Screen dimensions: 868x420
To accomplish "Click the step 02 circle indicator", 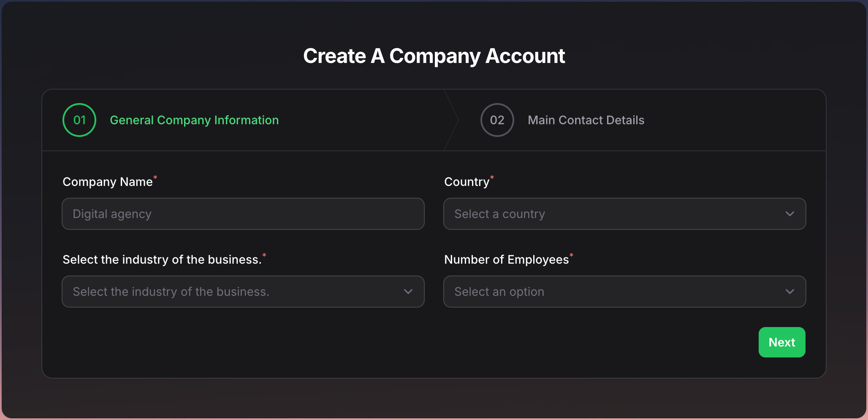I will pos(497,120).
